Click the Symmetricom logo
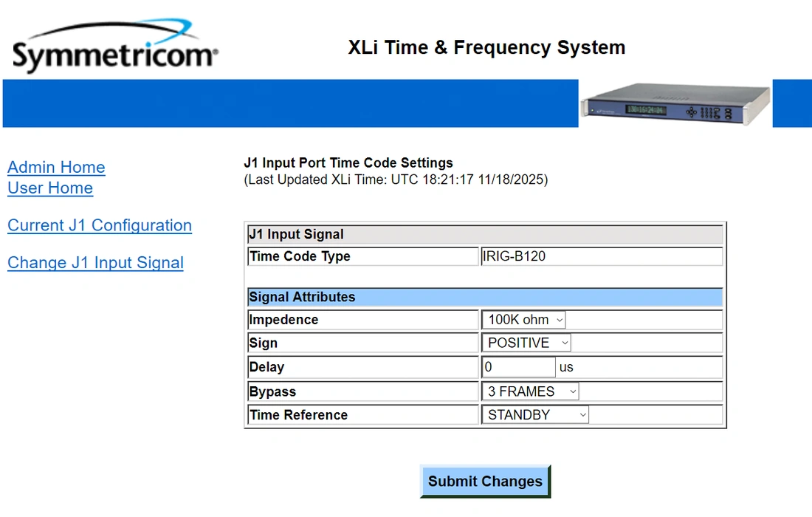This screenshot has height=517, width=812. (114, 48)
